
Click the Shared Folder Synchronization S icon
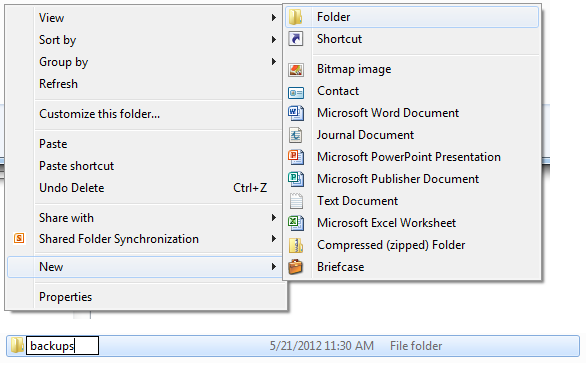(x=19, y=238)
